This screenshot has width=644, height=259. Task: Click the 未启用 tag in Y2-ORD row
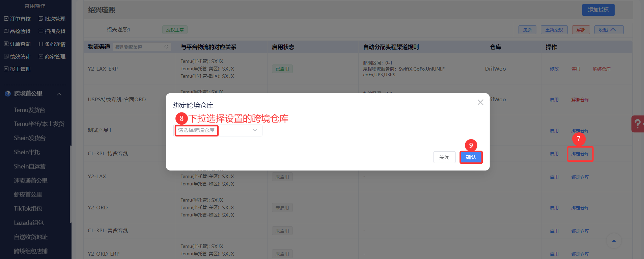tap(282, 208)
